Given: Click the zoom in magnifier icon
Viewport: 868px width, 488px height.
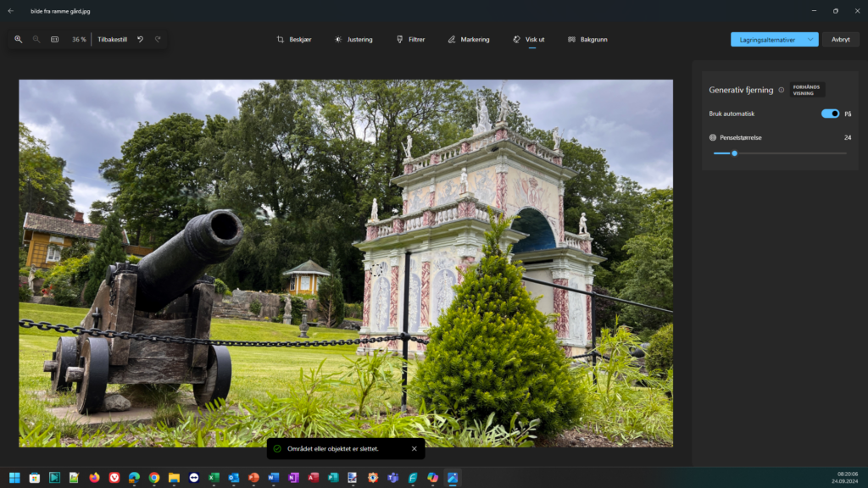Looking at the screenshot, I should [x=19, y=39].
